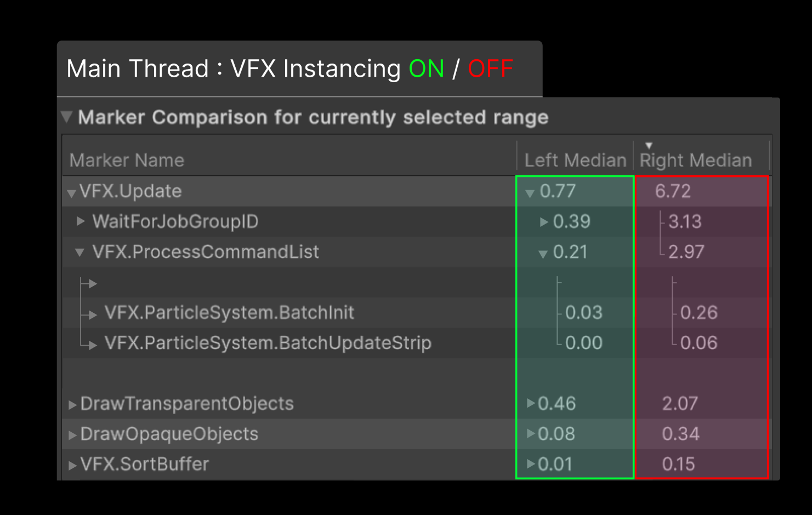The width and height of the screenshot is (812, 515).
Task: Expand the VFX.ParticleSystem.BatchInit arrow
Action: point(93,314)
